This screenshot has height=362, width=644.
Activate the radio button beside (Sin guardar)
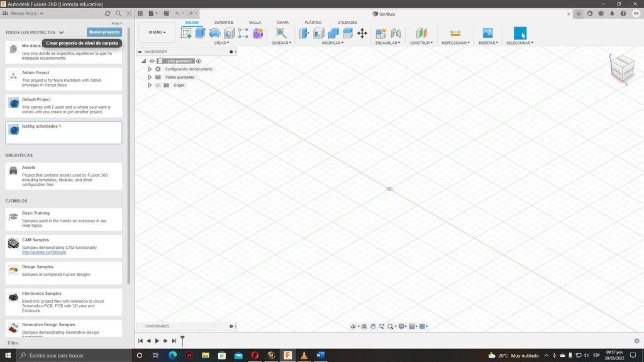coord(198,61)
